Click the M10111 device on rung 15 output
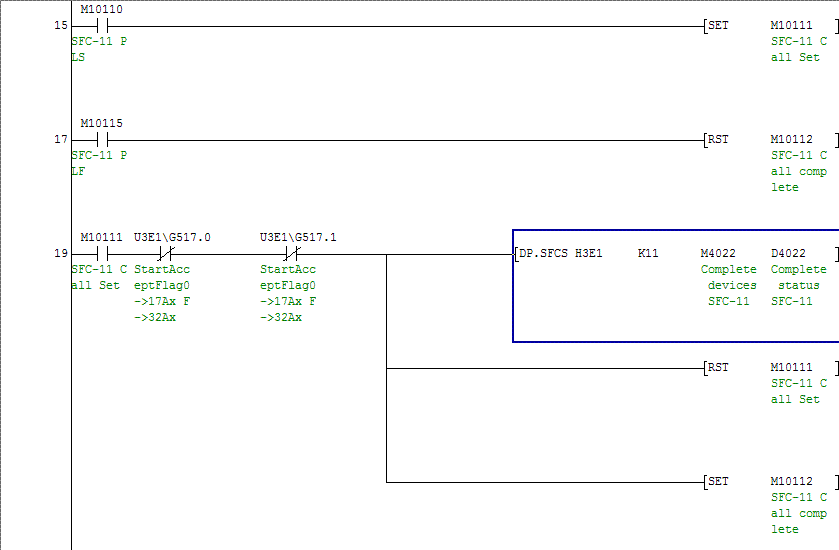 [791, 26]
